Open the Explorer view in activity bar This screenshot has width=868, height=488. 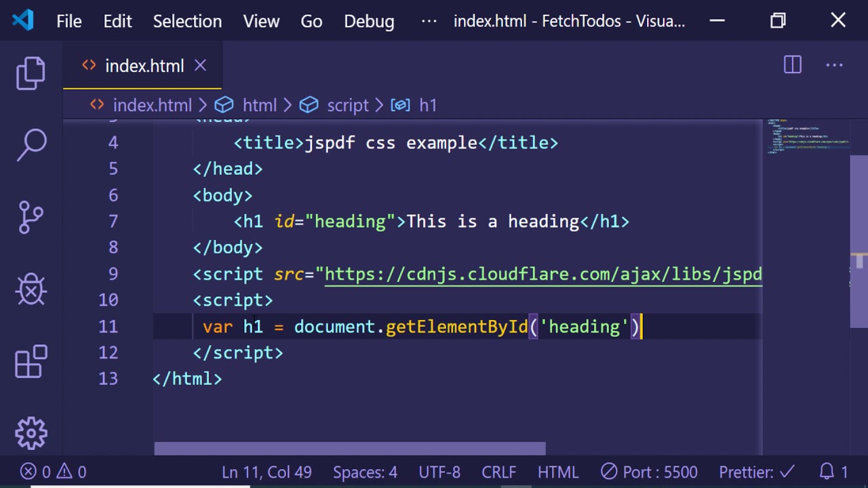point(31,73)
